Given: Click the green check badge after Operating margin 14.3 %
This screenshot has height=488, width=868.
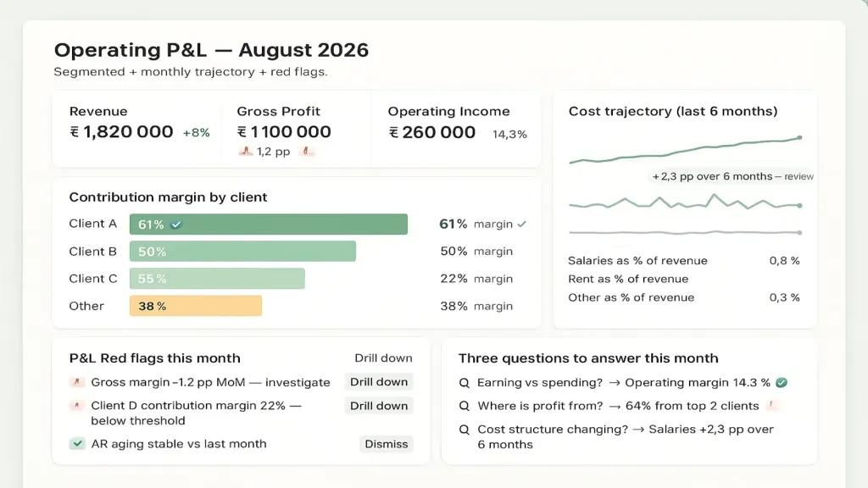Looking at the screenshot, I should pyautogui.click(x=782, y=382).
